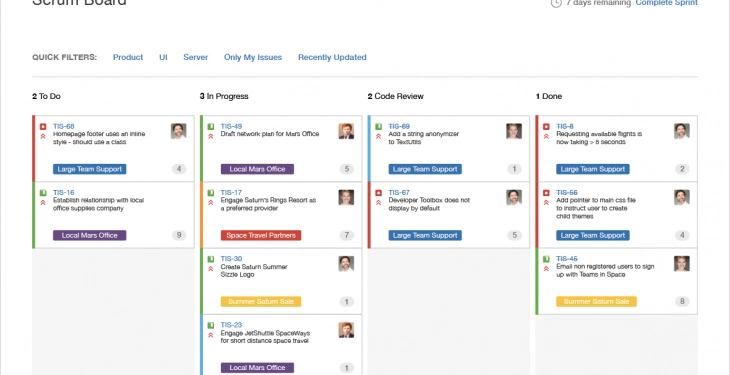Click the priority arrows icon on TIS-23
The width and height of the screenshot is (730, 375).
[210, 335]
